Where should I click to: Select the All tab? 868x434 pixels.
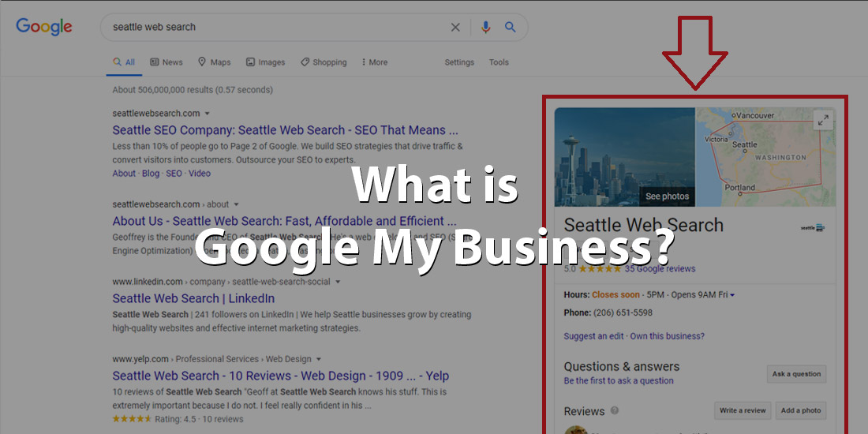pyautogui.click(x=124, y=62)
